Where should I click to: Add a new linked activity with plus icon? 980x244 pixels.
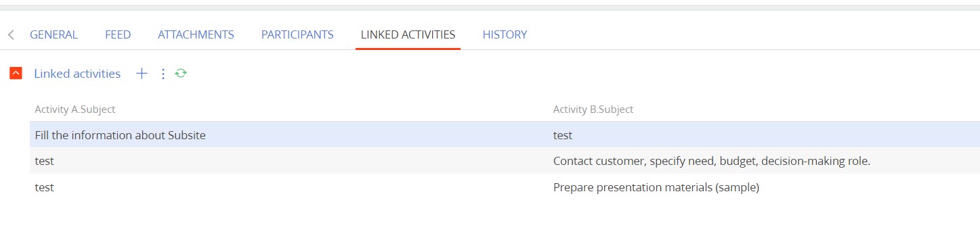coord(142,74)
